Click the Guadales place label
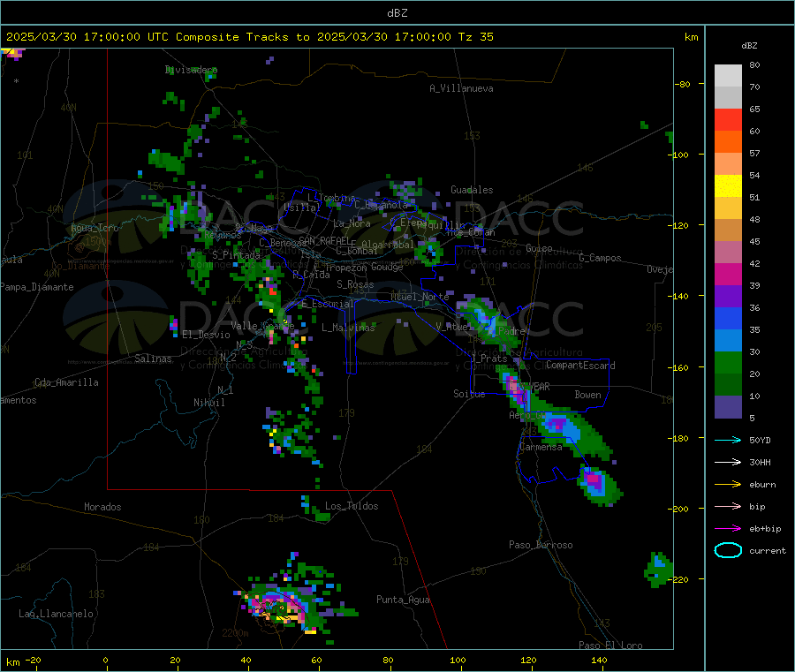This screenshot has height=672, width=795. click(472, 190)
